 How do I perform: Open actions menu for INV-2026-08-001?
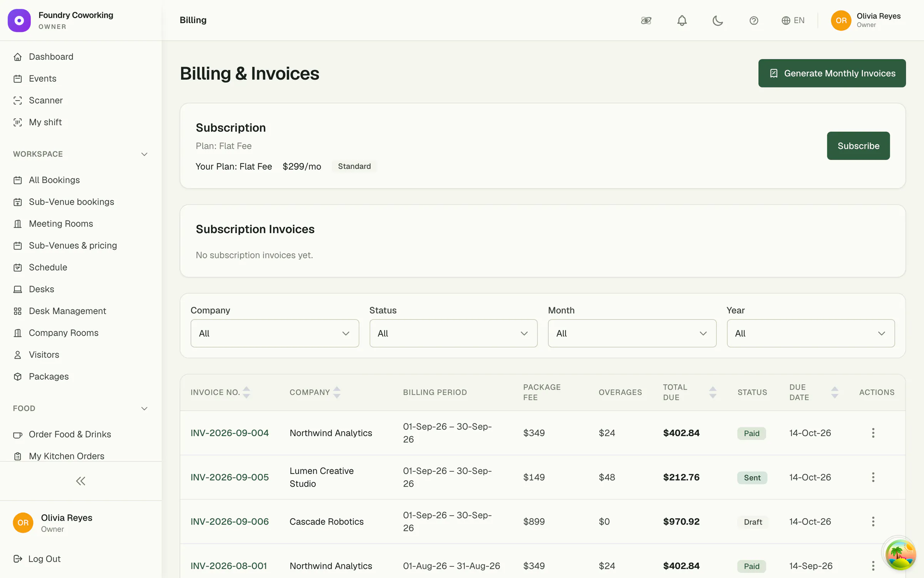point(873,566)
